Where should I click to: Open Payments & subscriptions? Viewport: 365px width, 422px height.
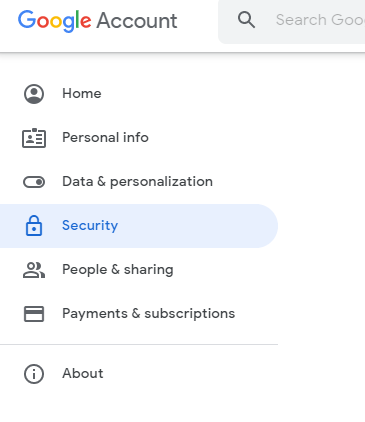(149, 313)
